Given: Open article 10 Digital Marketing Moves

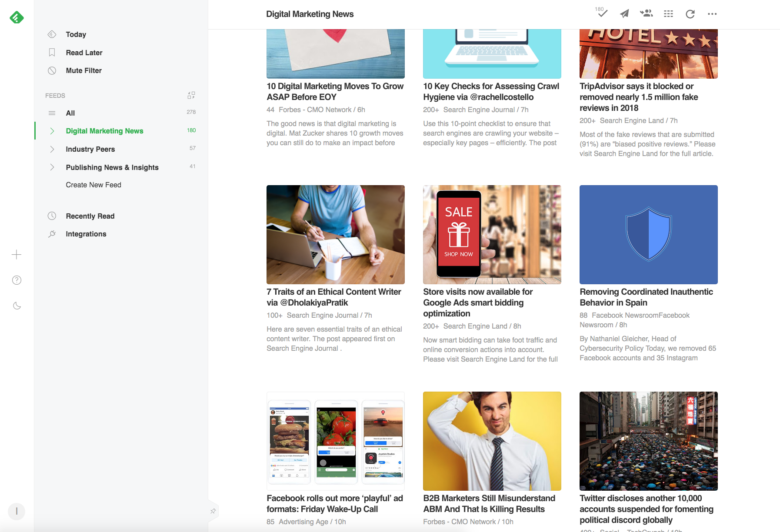Looking at the screenshot, I should 335,92.
